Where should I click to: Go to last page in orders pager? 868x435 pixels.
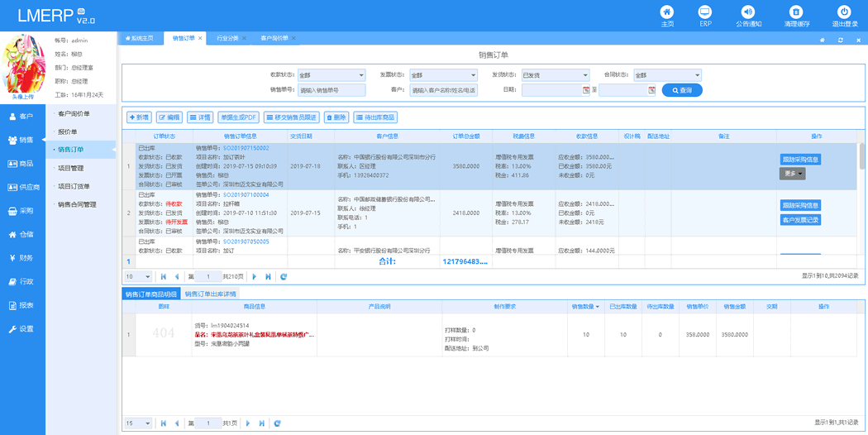[x=268, y=276]
